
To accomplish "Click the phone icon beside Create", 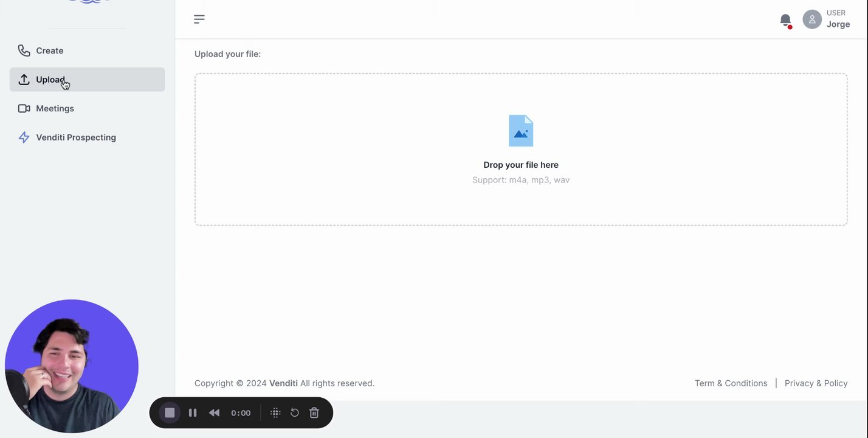I will [24, 50].
